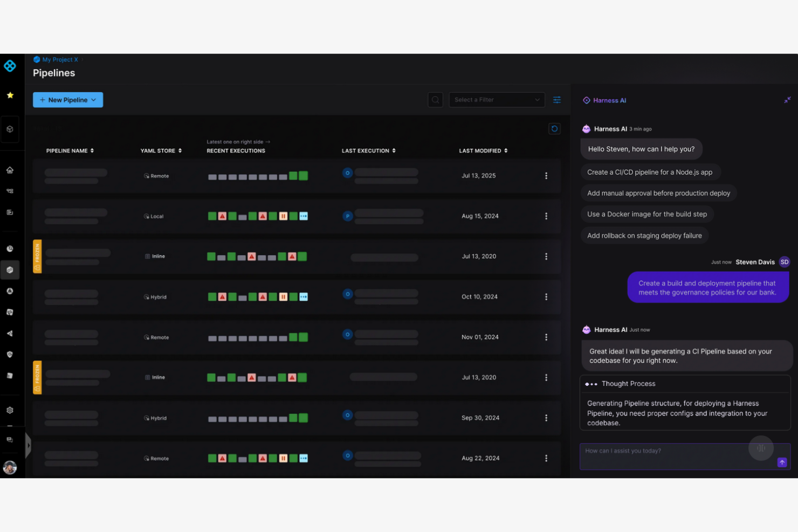Screen dimensions: 798x532
Task: Open the Select a Filter dropdown
Action: [x=497, y=100]
